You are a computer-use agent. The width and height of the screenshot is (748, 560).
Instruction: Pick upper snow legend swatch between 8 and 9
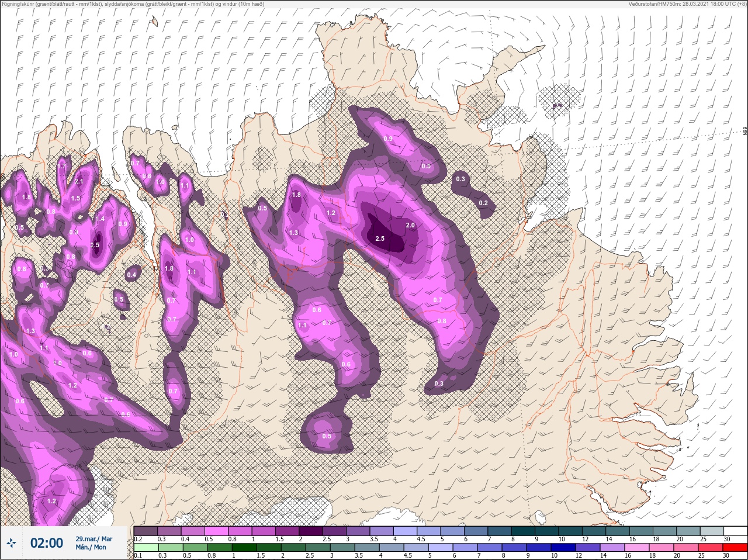pyautogui.click(x=523, y=531)
